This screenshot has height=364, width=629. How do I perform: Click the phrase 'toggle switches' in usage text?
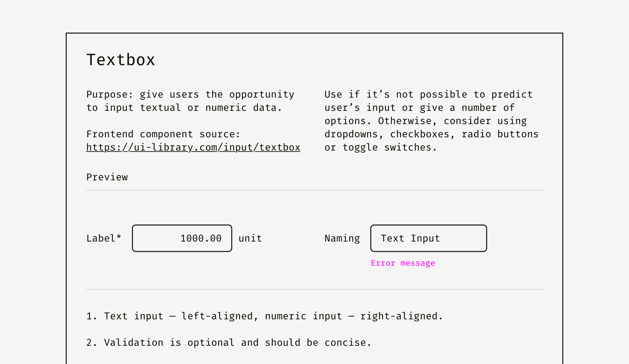390,148
